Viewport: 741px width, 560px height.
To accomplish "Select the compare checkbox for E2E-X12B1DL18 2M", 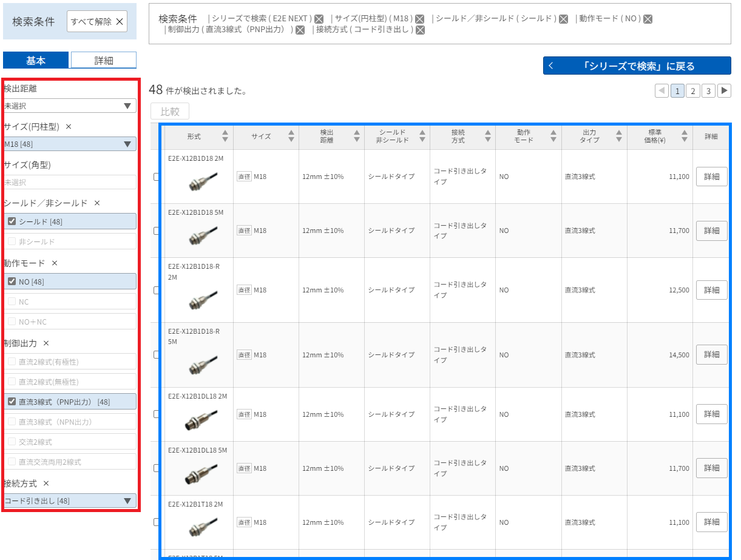I will pos(156,414).
